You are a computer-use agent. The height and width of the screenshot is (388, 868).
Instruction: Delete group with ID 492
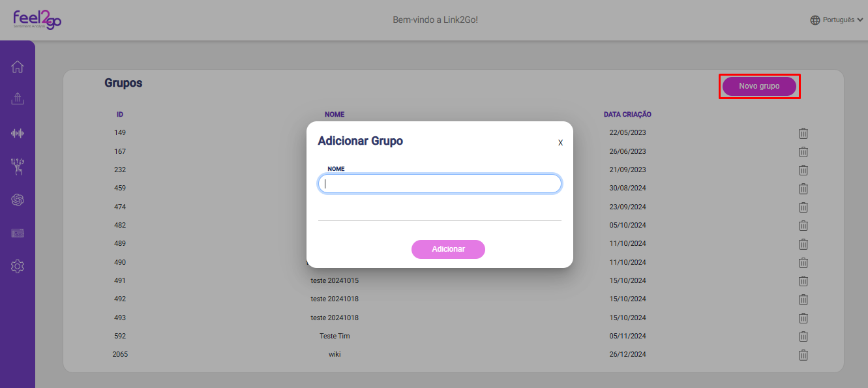(803, 299)
